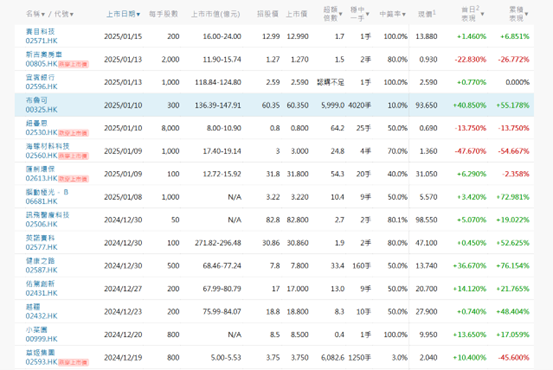Viewport: 553px width, 370px height.
Task: Select cumulative performance -45.600%
Action: (514, 357)
